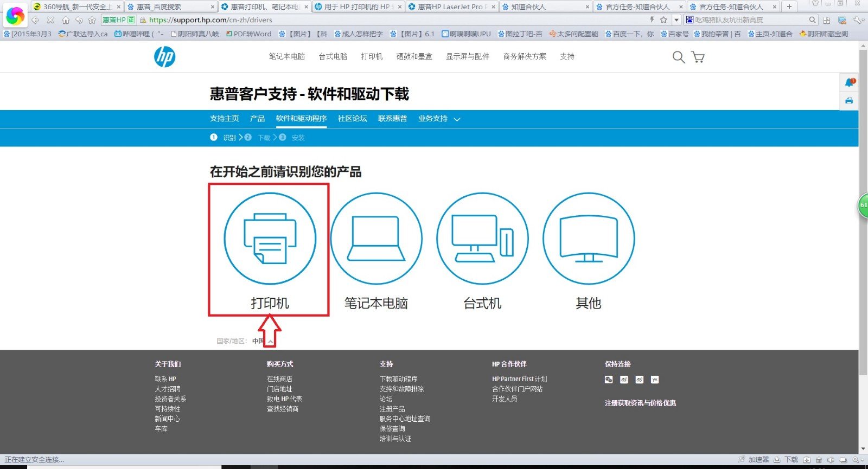Screen dimensions: 868x469
Task: Select the 软件和驱动程序 tab
Action: (x=301, y=119)
